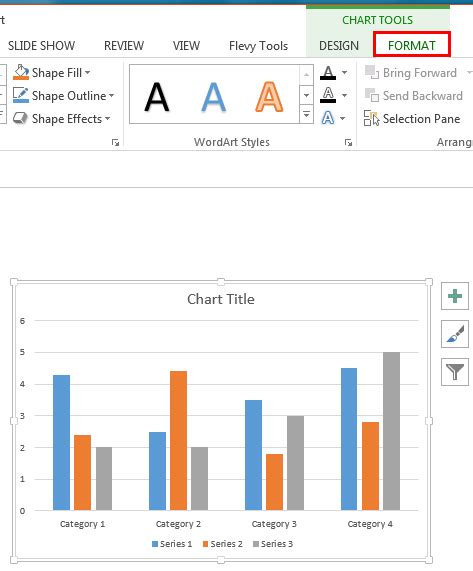Click the Chart Styles paintbrush button
The image size is (473, 571).
click(x=455, y=334)
